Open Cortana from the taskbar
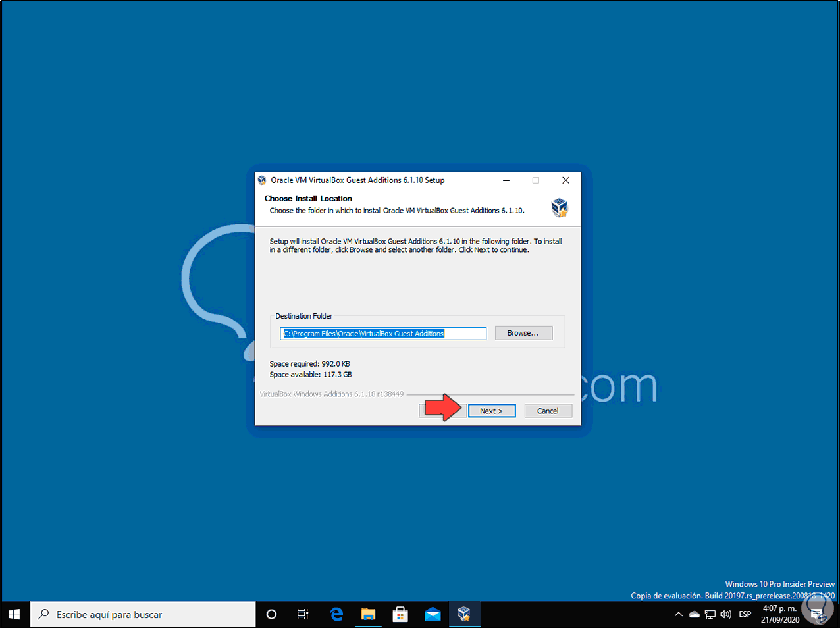 pos(271,614)
